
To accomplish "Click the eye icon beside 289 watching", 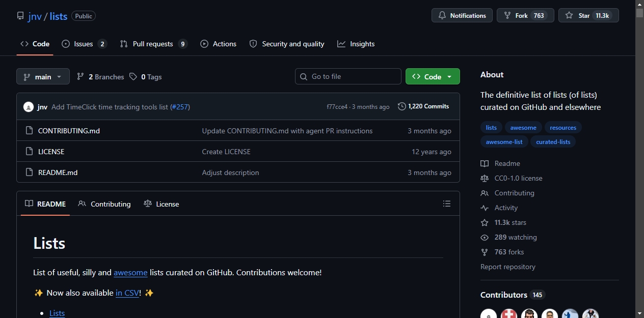I will pos(485,237).
